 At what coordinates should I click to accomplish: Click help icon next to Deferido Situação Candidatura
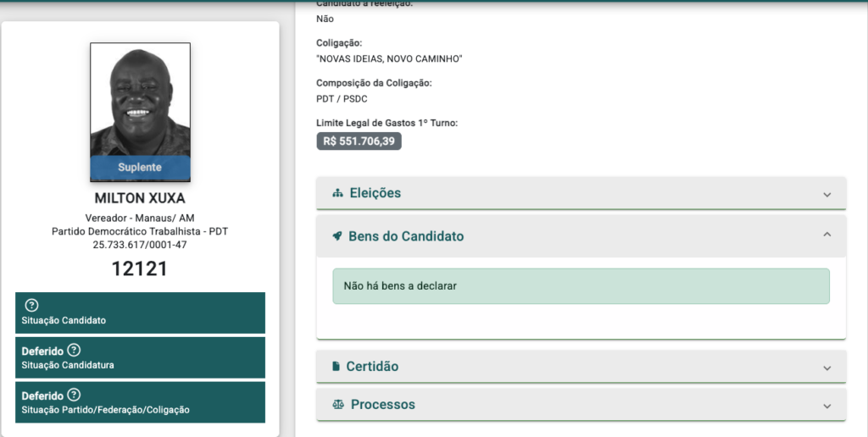74,350
